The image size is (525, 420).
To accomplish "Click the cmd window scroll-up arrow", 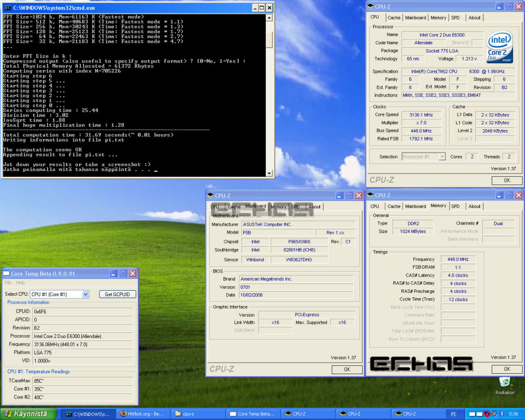I will coord(269,18).
